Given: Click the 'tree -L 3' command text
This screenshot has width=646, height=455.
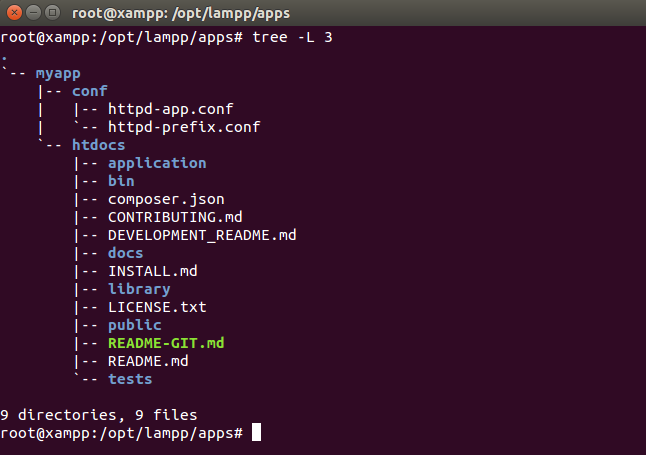Looking at the screenshot, I should point(291,37).
